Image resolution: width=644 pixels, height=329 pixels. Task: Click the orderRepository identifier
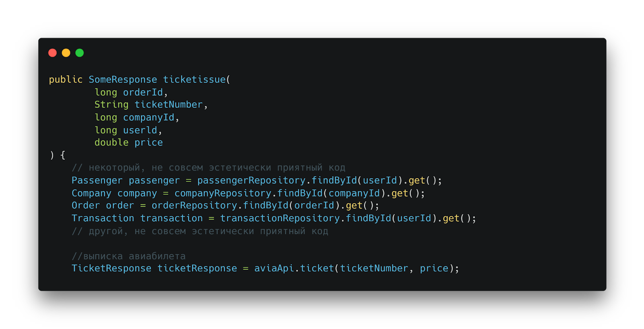[x=194, y=206]
